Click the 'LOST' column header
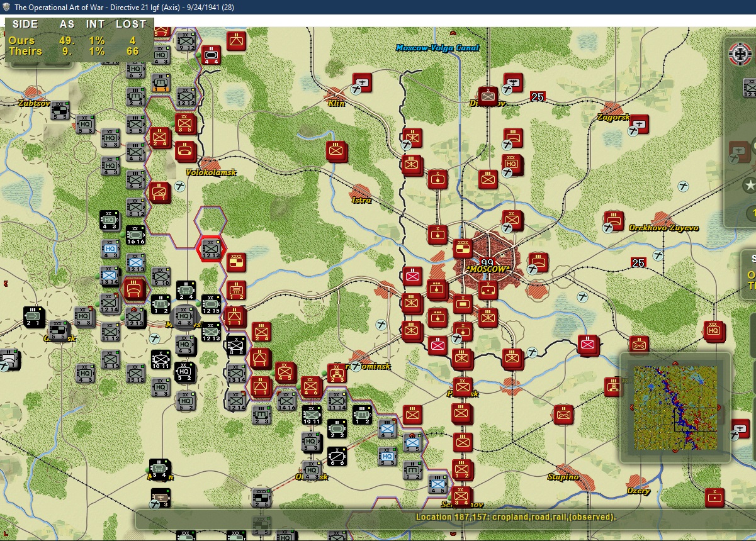Screen dimensions: 756x541 131,24
